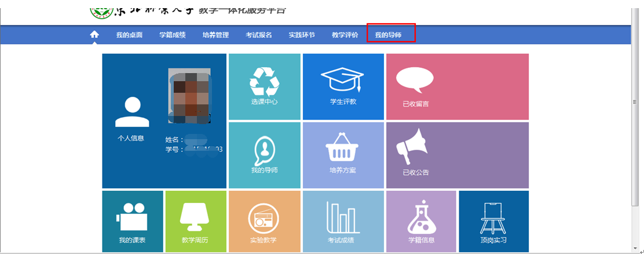Viewport: 644px width, 254px height.
Task: Open 教学周历 monitor icon tile
Action: [196, 222]
